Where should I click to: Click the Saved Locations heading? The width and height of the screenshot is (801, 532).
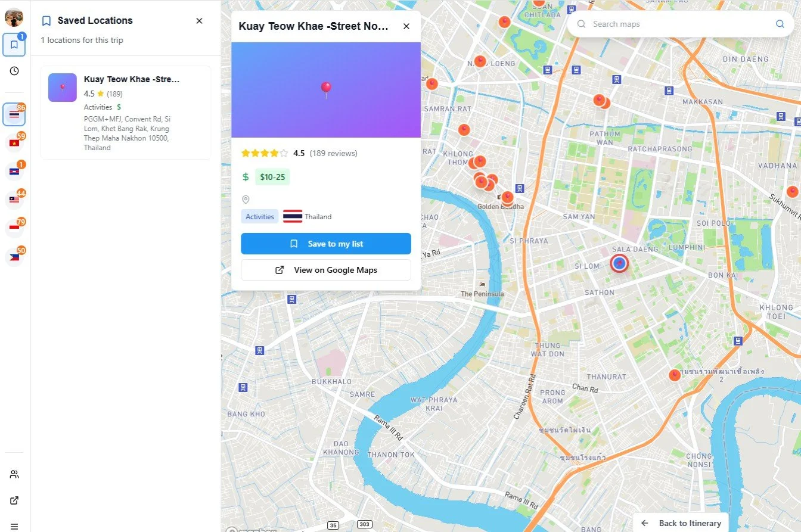click(95, 20)
